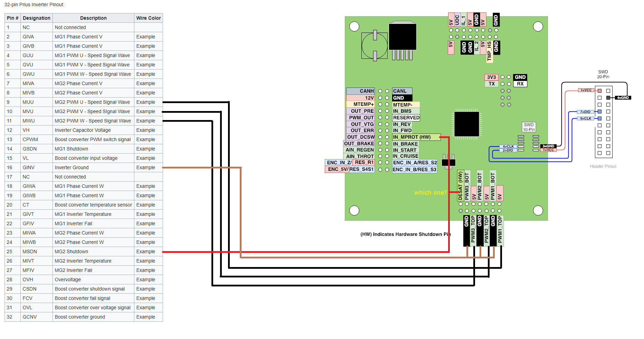Image resolution: width=644 pixels, height=339 pixels.
Task: Click the MSDN designation cell
Action: tap(37, 251)
